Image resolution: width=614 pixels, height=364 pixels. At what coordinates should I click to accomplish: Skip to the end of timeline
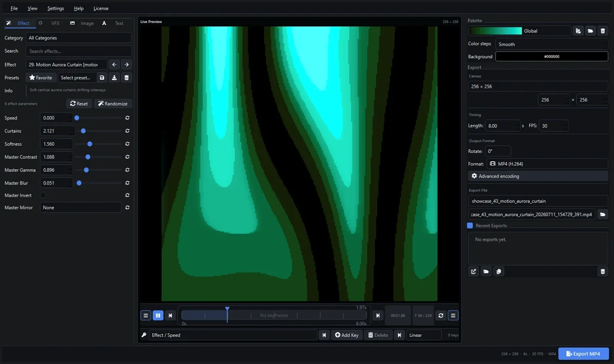click(x=378, y=315)
